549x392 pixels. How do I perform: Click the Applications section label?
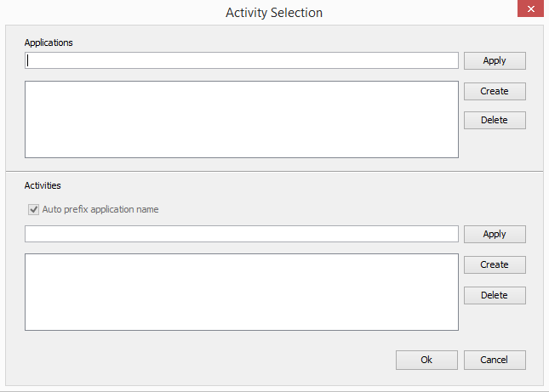tap(49, 43)
